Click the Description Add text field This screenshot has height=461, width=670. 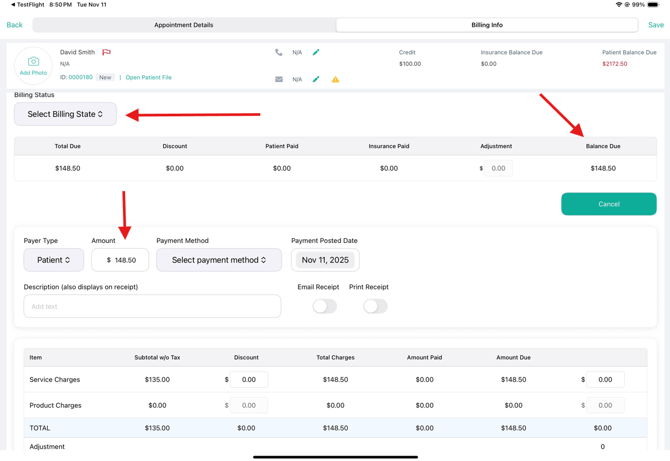[152, 306]
